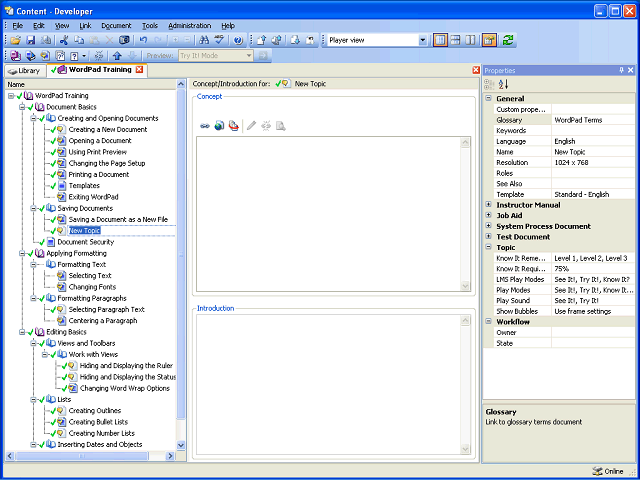640x480 pixels.
Task: Click the Cut scissors icon
Action: point(64,40)
